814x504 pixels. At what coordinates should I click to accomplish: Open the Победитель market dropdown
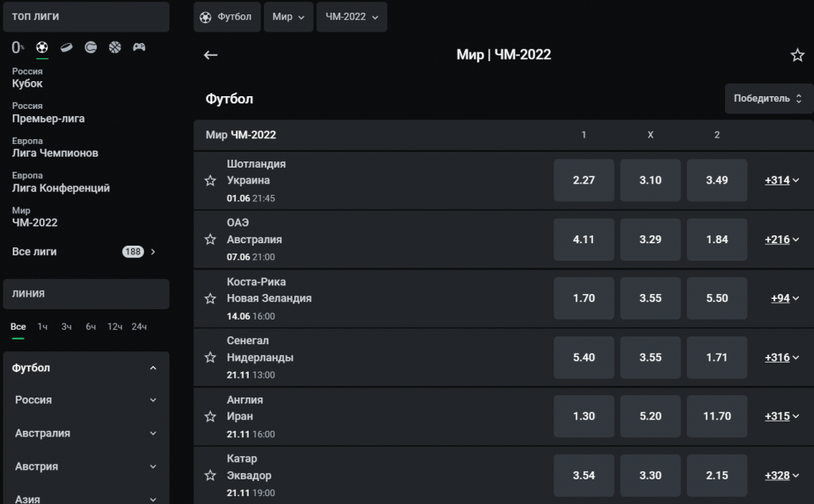pos(768,99)
